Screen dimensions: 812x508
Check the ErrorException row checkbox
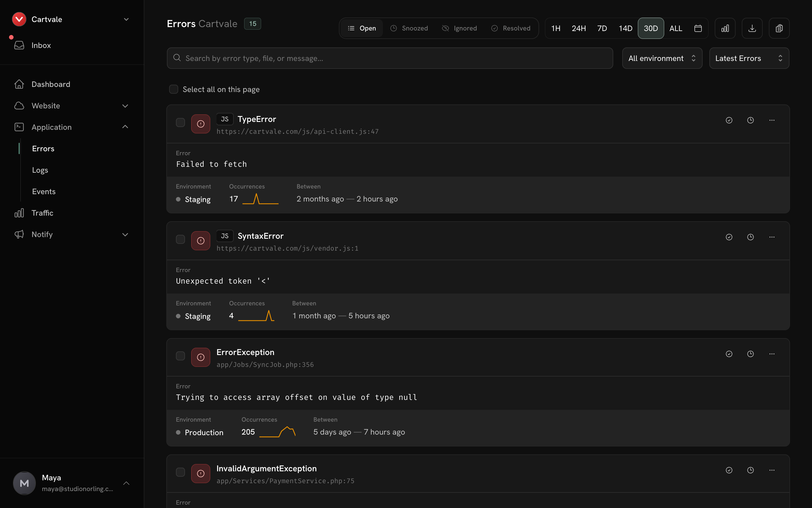tap(180, 356)
